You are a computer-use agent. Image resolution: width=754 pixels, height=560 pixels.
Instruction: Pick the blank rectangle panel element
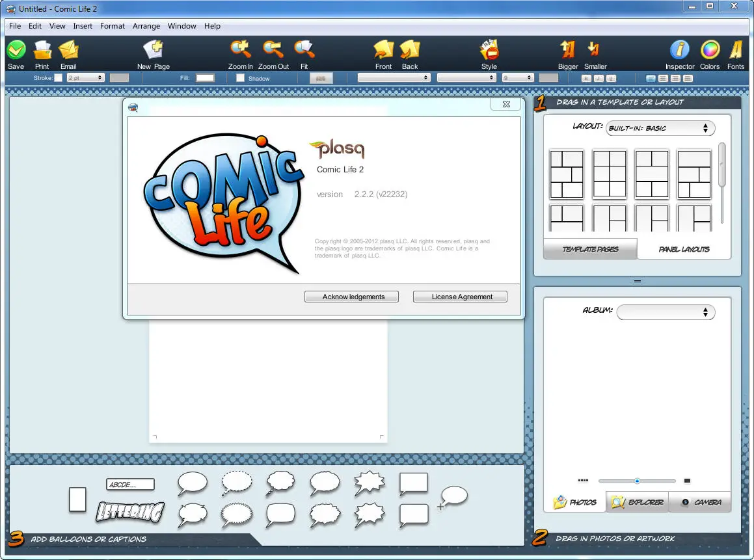77,500
